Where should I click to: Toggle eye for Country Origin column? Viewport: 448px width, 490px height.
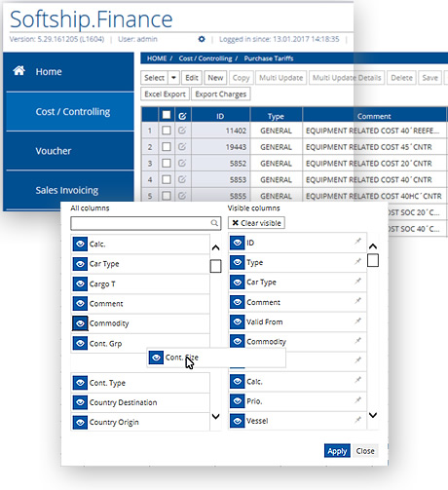coord(80,422)
